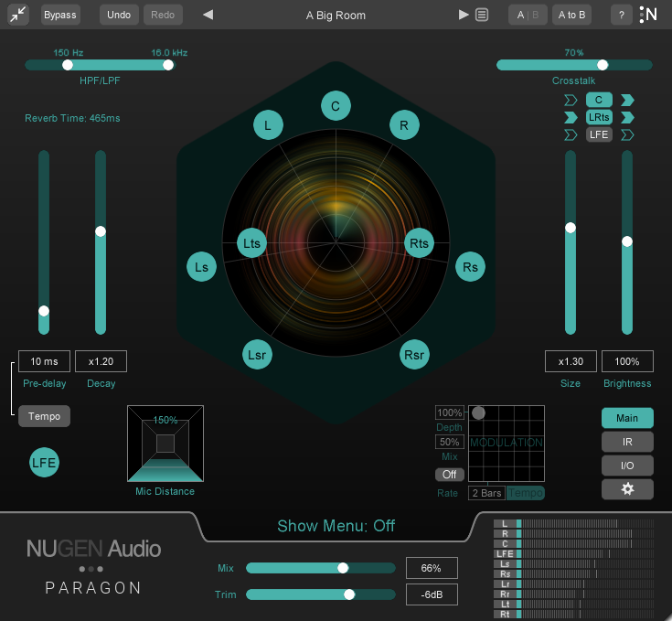Go to the next preset arrow
Viewport: 672px width, 621px height.
[464, 15]
